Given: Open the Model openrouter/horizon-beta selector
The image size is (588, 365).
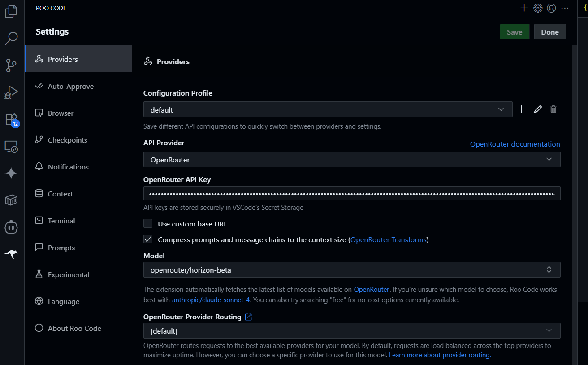Looking at the screenshot, I should pos(352,270).
